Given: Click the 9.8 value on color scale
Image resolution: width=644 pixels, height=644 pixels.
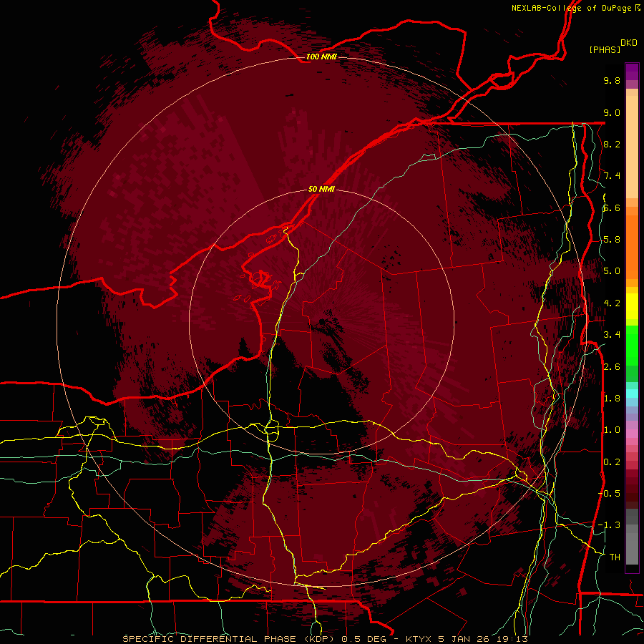Looking at the screenshot, I should [612, 80].
